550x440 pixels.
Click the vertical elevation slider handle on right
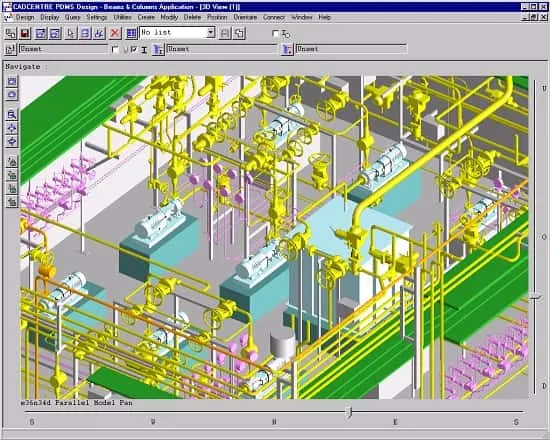[x=535, y=298]
